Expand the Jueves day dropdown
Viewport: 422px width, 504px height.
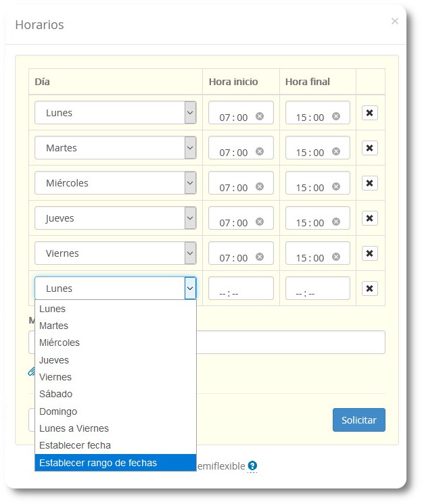click(x=115, y=218)
